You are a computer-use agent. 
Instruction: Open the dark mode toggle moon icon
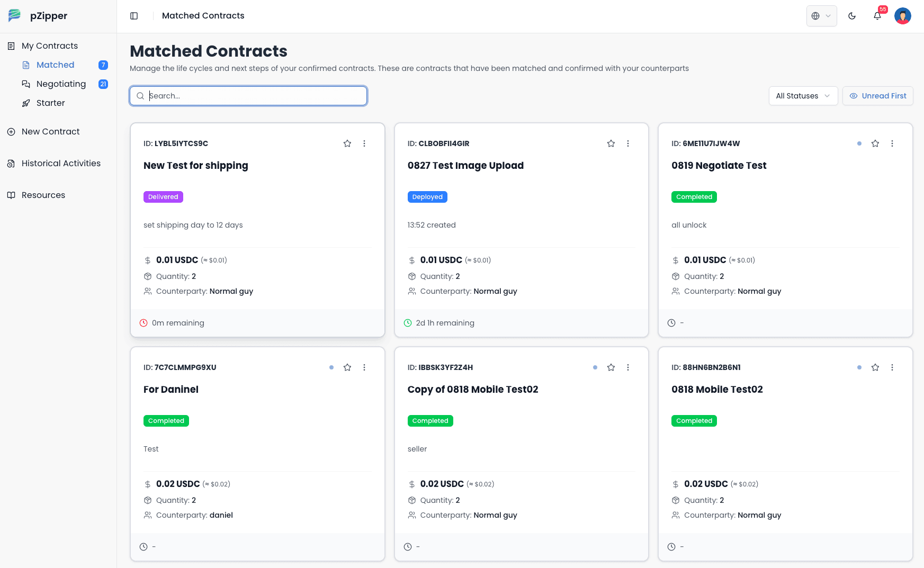(852, 16)
